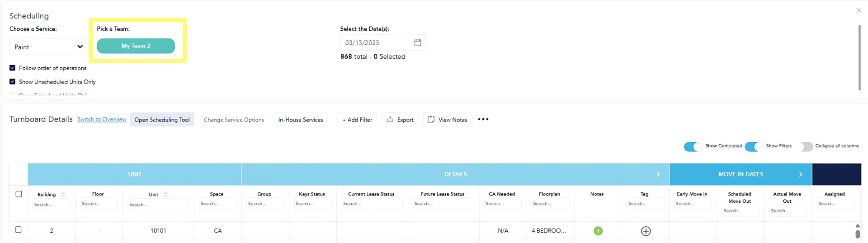The height and width of the screenshot is (243, 868).
Task: Click the Current Lease Status search field
Action: pyautogui.click(x=372, y=204)
